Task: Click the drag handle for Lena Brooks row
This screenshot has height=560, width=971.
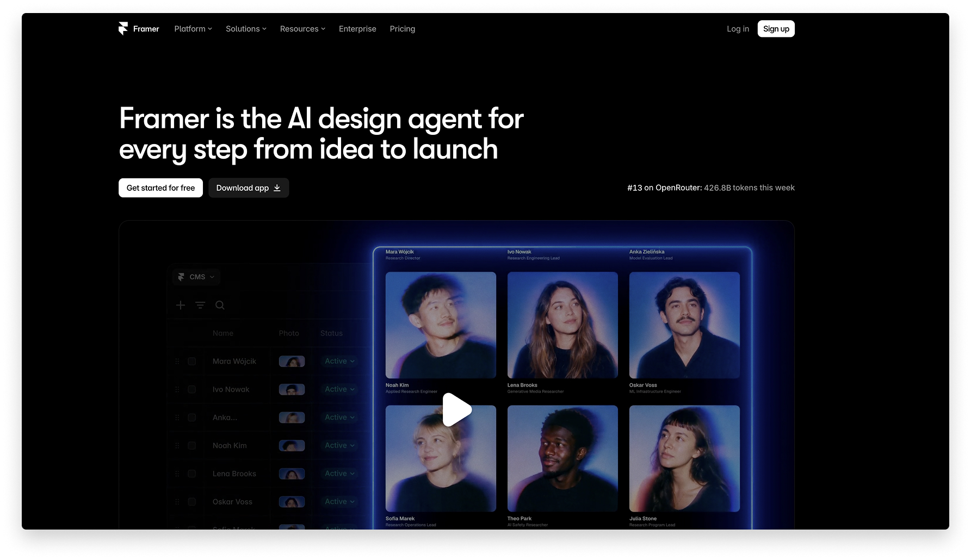Action: point(177,474)
